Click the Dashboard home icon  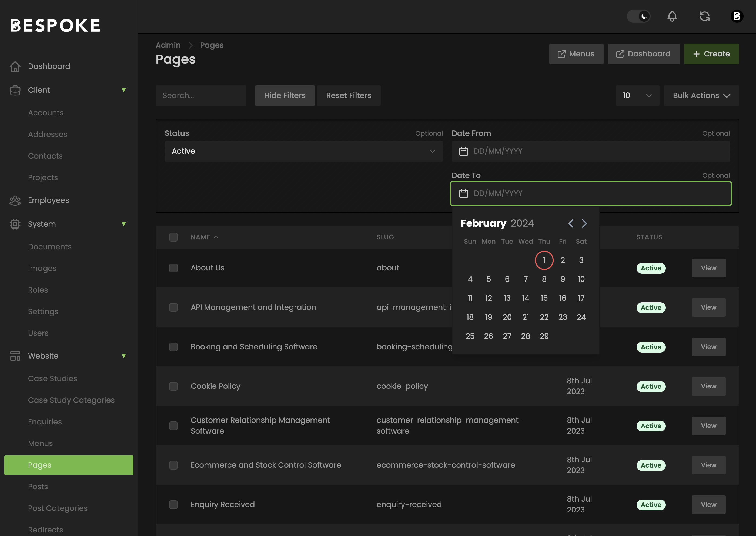coord(15,66)
